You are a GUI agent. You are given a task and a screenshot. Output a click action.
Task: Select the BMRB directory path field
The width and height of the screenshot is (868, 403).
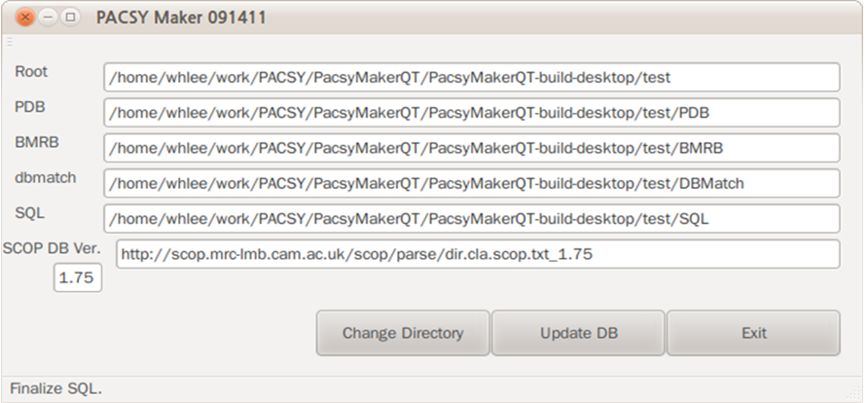(472, 148)
